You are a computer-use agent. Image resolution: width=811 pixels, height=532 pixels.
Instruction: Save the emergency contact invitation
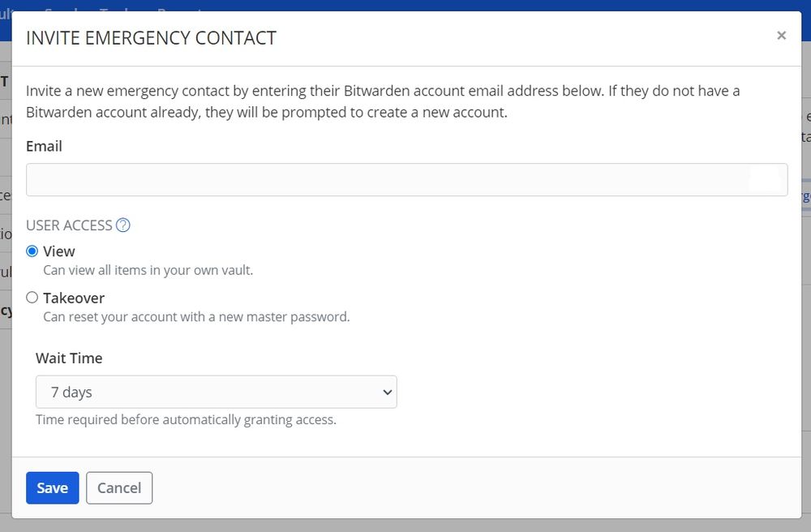pos(52,487)
